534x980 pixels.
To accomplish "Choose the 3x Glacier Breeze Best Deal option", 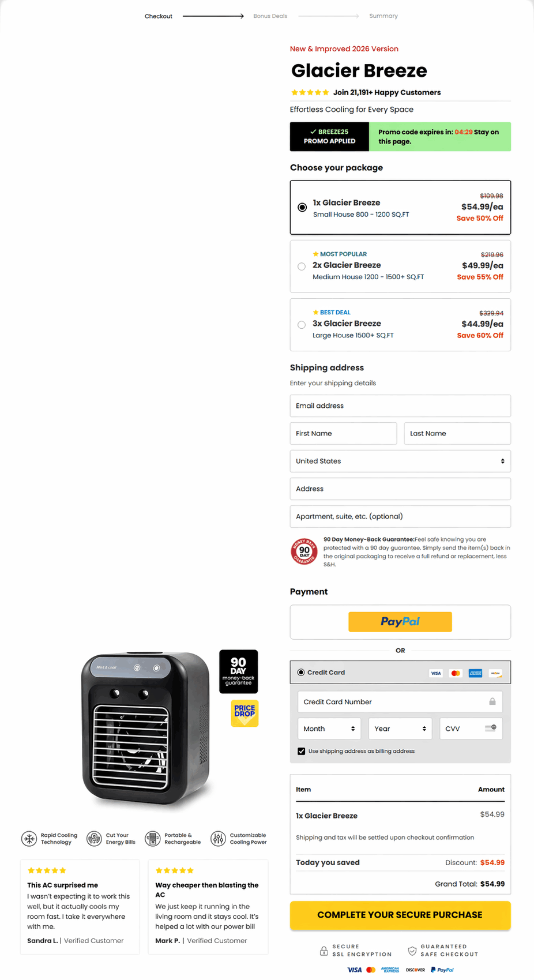I will (x=400, y=325).
